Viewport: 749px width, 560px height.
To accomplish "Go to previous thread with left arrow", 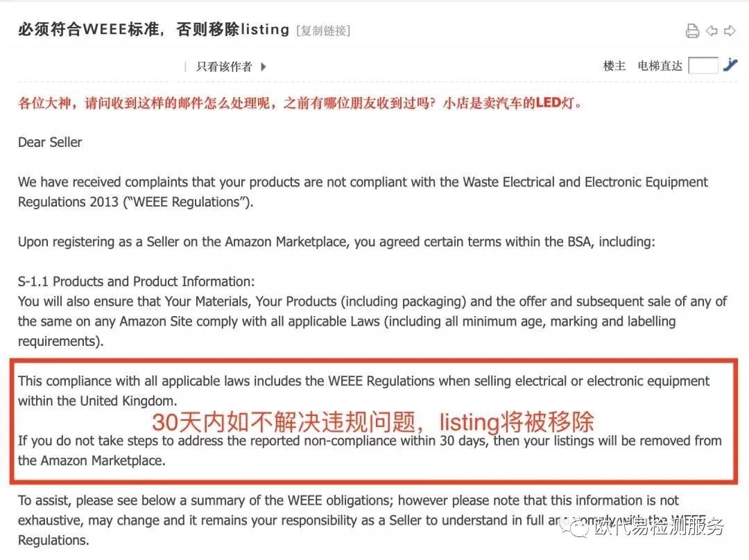I will [711, 31].
